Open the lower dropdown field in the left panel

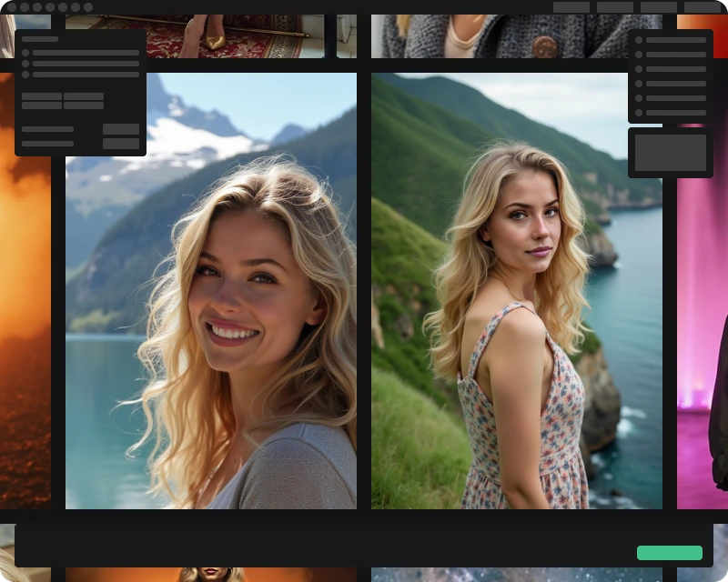pyautogui.click(x=121, y=144)
